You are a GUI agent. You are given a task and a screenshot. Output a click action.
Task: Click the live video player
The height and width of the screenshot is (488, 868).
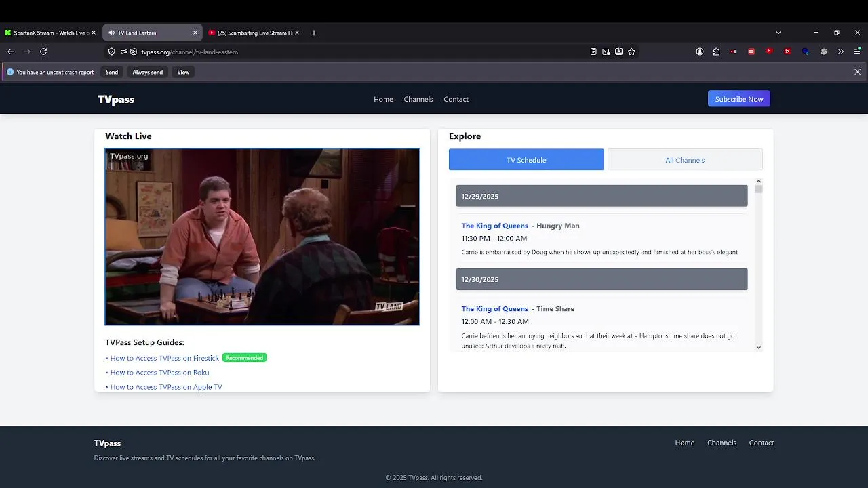pos(262,237)
